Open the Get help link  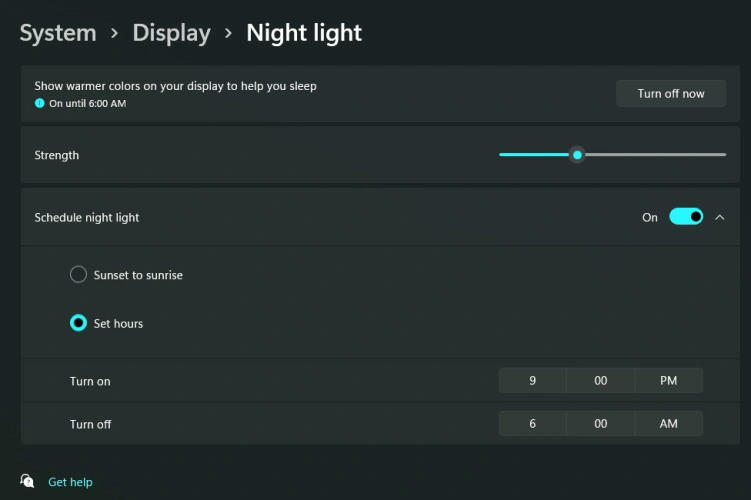70,482
